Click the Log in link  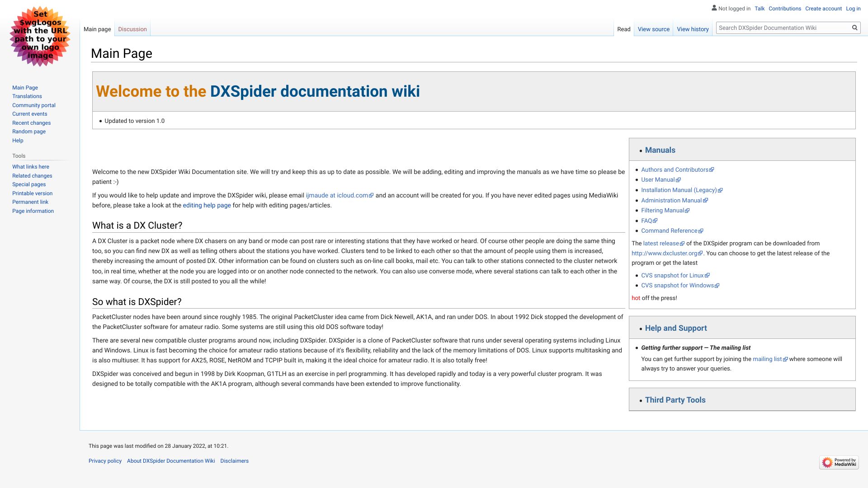[853, 9]
